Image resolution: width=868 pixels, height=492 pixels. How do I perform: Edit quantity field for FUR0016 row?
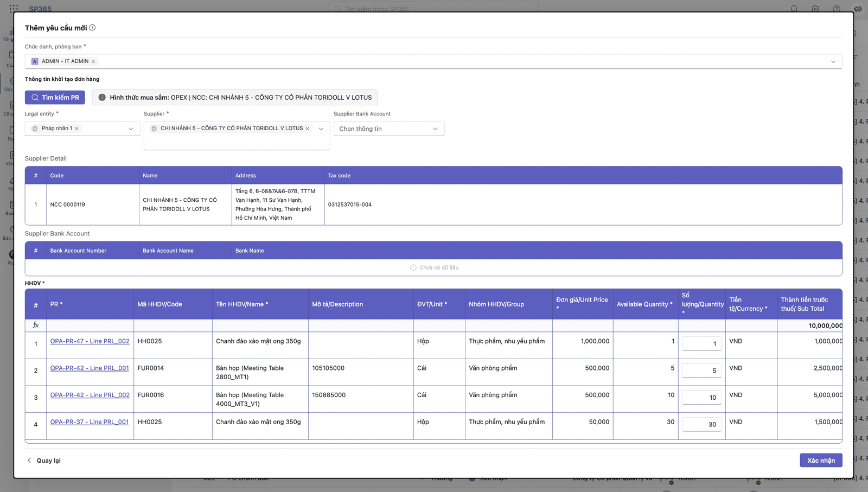701,398
